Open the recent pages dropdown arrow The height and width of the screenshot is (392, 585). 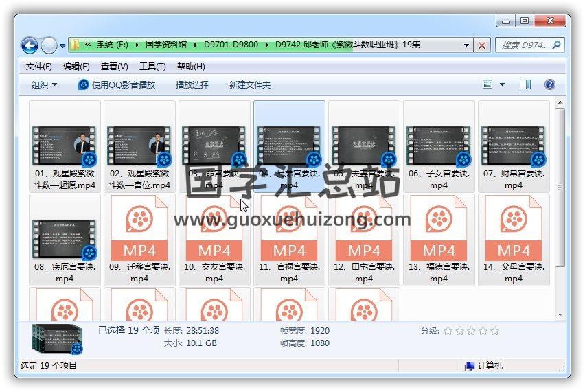(62, 46)
